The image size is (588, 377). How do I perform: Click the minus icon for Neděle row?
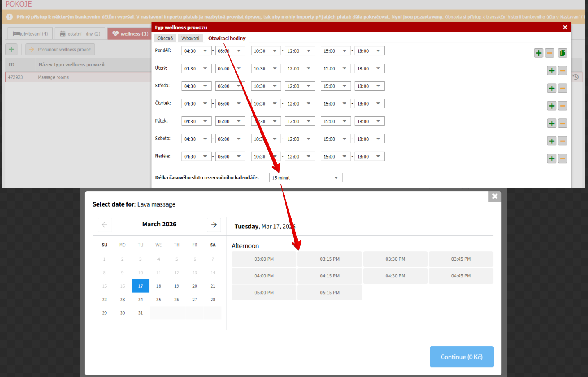(563, 159)
